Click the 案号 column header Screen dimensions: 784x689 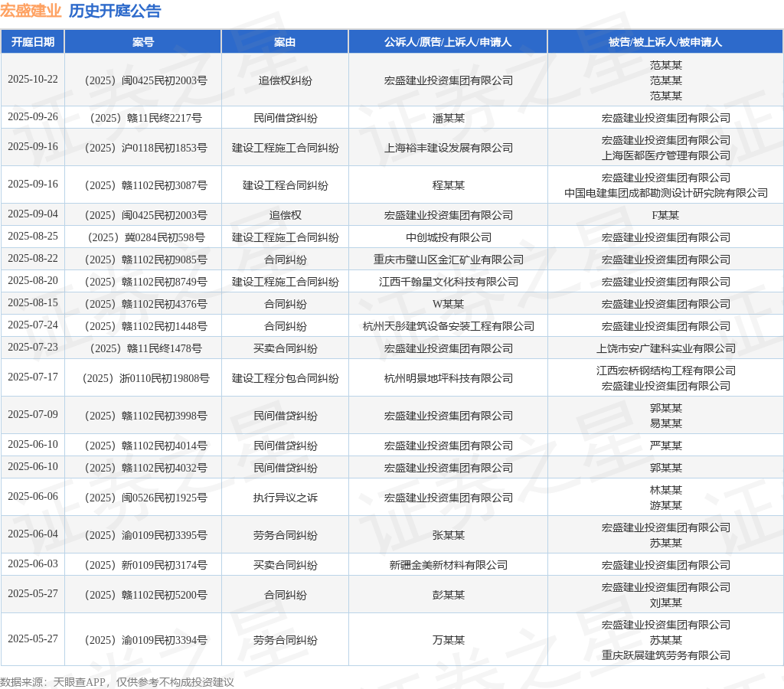coord(143,42)
